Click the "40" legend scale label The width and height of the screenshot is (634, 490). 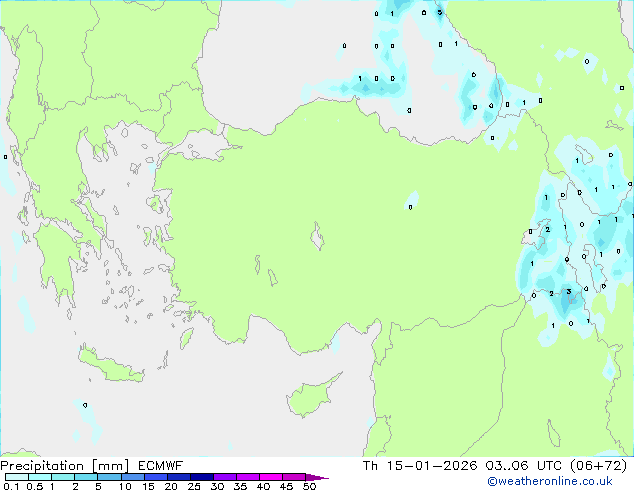tap(263, 486)
